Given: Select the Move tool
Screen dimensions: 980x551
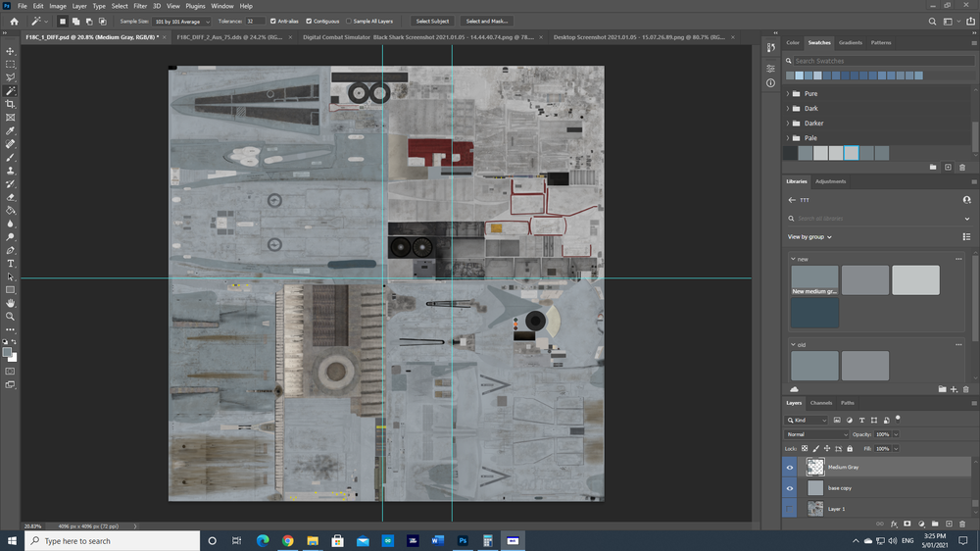Looking at the screenshot, I should (11, 50).
